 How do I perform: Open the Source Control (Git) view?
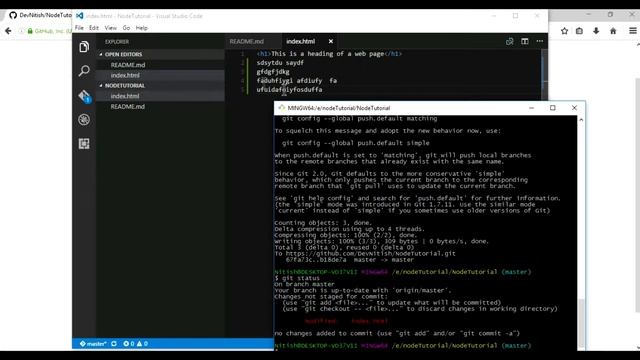click(x=84, y=96)
